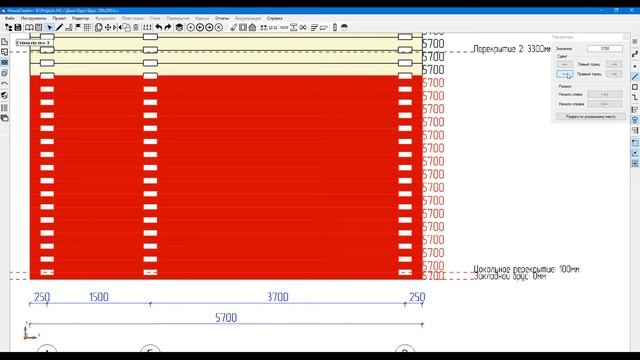This screenshot has height=360, width=640.
Task: Select the arrow pointer tool
Action: [49, 27]
